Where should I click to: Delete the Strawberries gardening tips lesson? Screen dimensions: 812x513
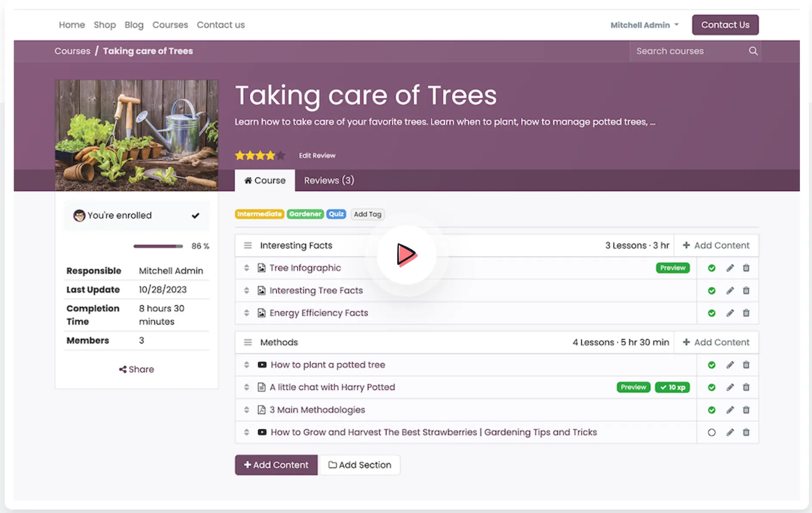(746, 432)
